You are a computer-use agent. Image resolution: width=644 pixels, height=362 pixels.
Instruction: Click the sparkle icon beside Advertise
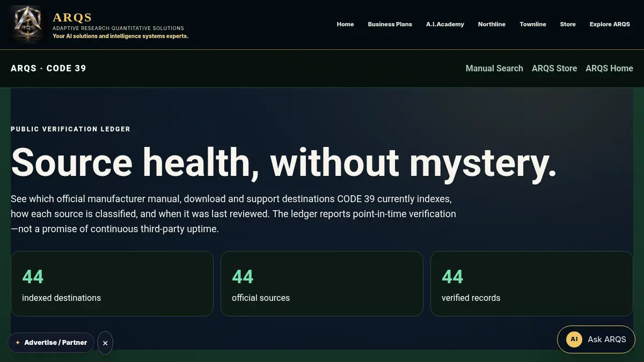click(x=18, y=343)
